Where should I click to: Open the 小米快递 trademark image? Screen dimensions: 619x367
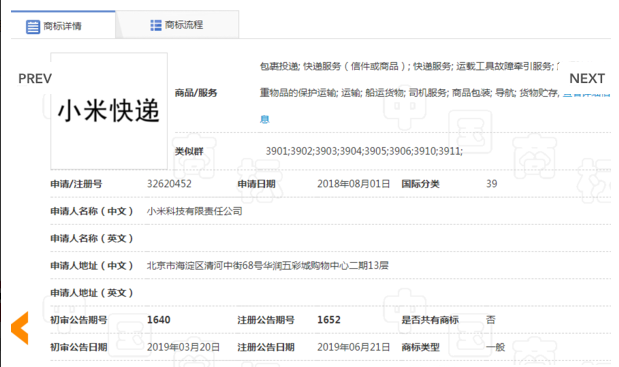[x=109, y=111]
